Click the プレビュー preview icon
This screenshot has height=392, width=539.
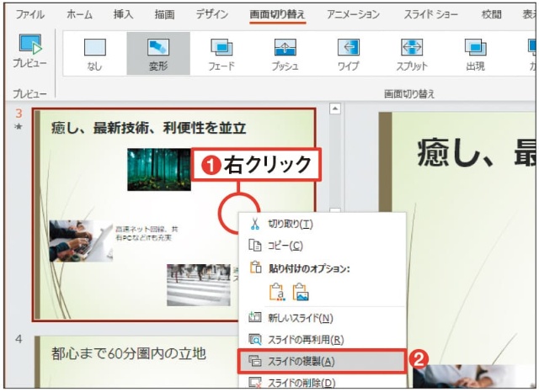click(x=30, y=44)
